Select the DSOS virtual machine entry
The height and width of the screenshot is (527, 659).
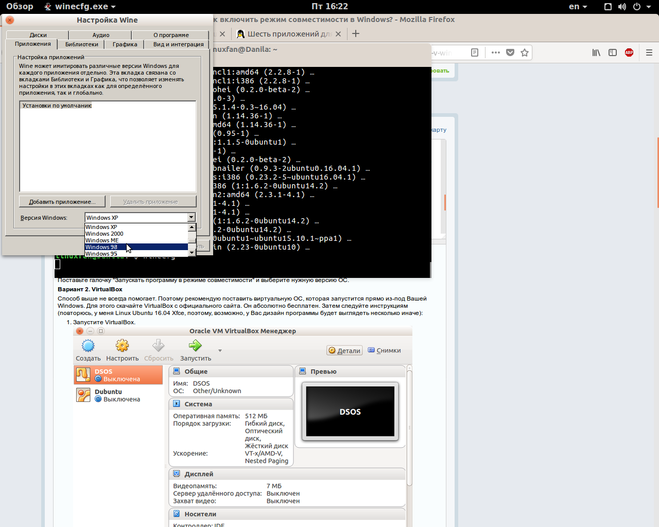(x=119, y=375)
